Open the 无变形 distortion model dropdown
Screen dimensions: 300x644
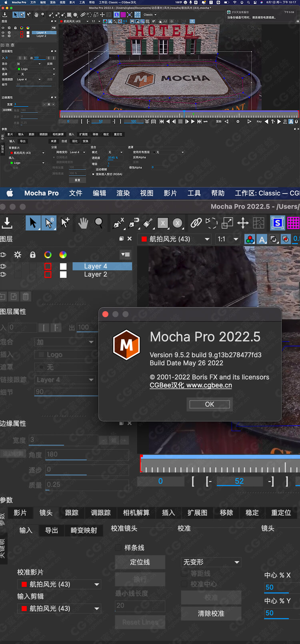(211, 562)
